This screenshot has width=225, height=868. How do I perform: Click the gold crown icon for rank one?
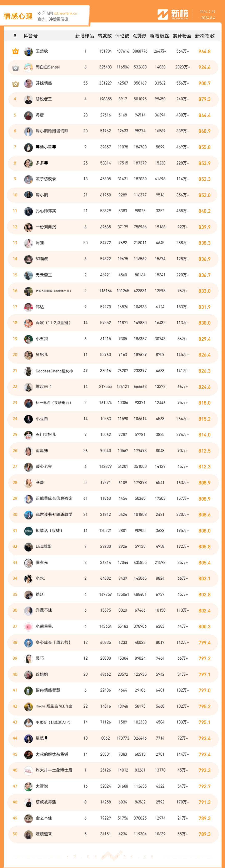(15, 51)
